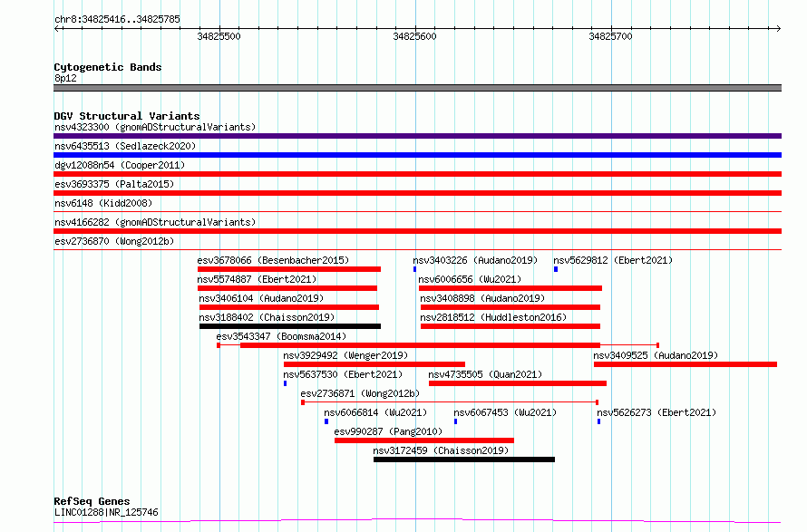Open variant esv990287 (Pang2010)
Screen dimensions: 807x532
coord(388,431)
